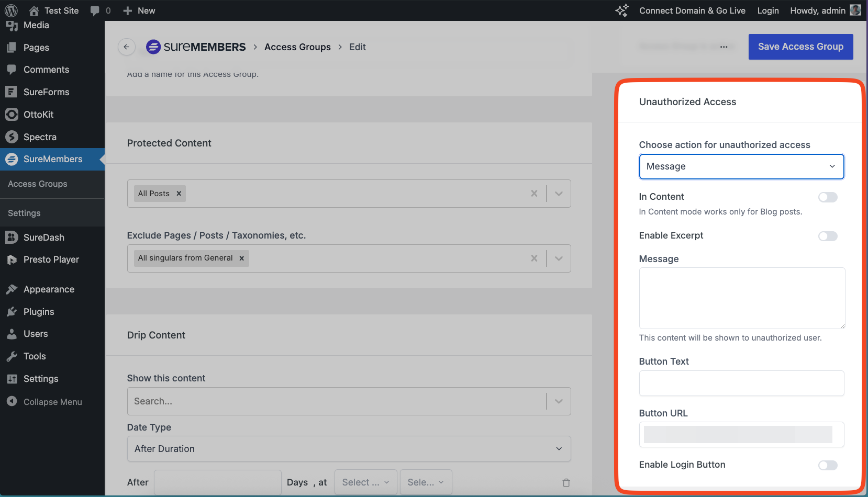Click the admin avatar image

pyautogui.click(x=855, y=10)
